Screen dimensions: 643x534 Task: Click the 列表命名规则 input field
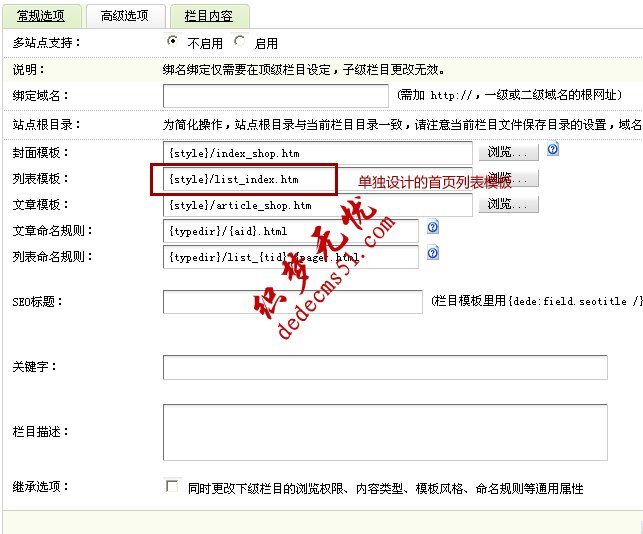[x=291, y=257]
